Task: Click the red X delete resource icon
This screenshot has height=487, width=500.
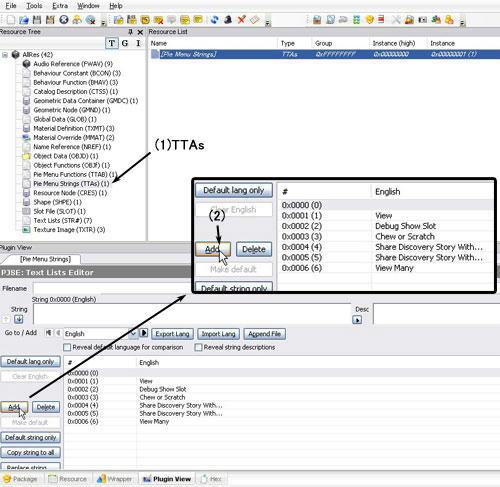Action: click(x=242, y=20)
